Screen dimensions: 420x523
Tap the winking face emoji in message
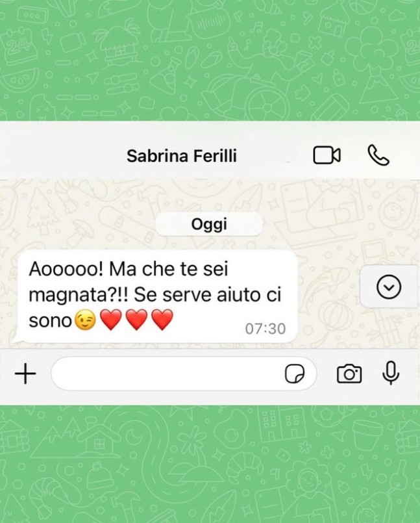click(x=85, y=320)
